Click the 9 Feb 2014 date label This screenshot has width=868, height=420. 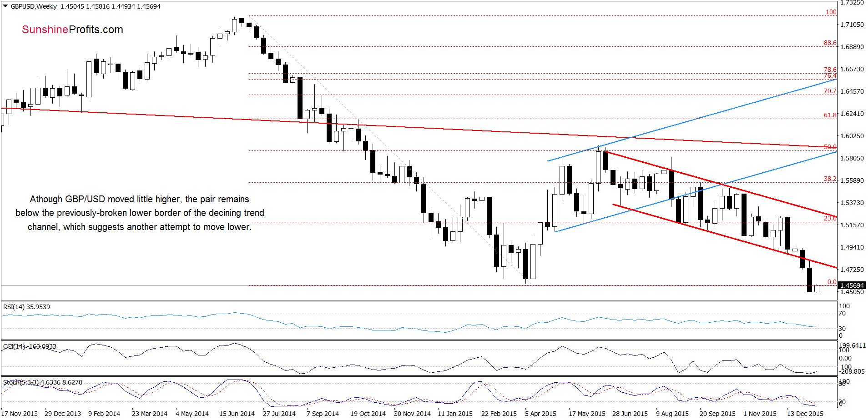[x=104, y=414]
